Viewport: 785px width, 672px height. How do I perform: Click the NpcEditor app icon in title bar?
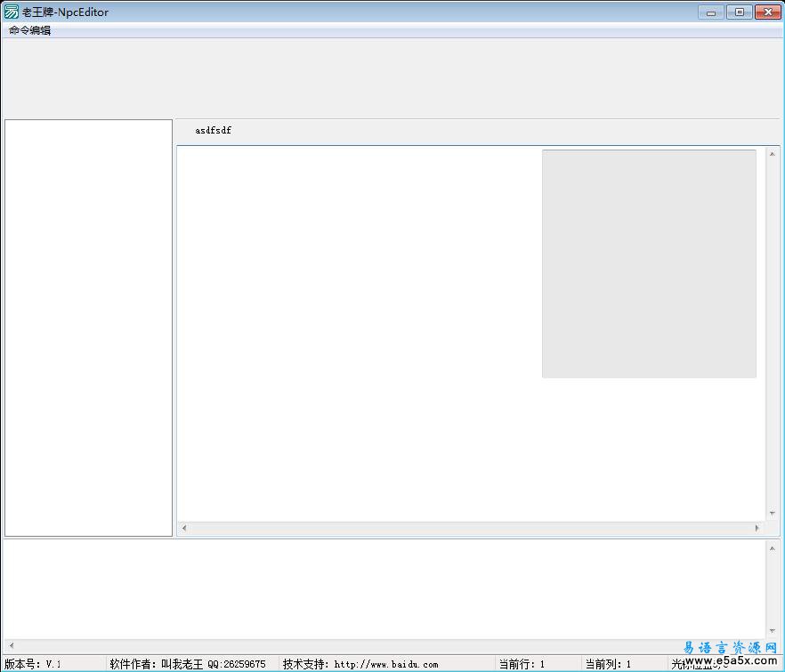(11, 12)
